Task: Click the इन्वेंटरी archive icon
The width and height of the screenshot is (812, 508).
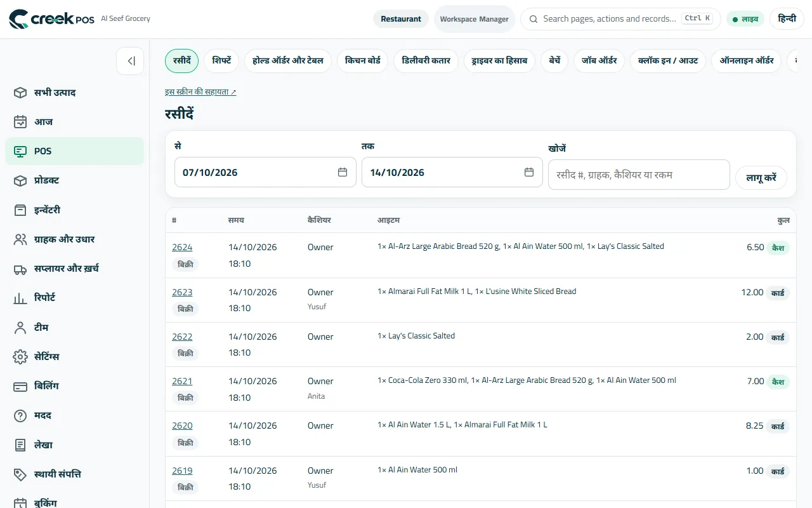Action: 20,210
